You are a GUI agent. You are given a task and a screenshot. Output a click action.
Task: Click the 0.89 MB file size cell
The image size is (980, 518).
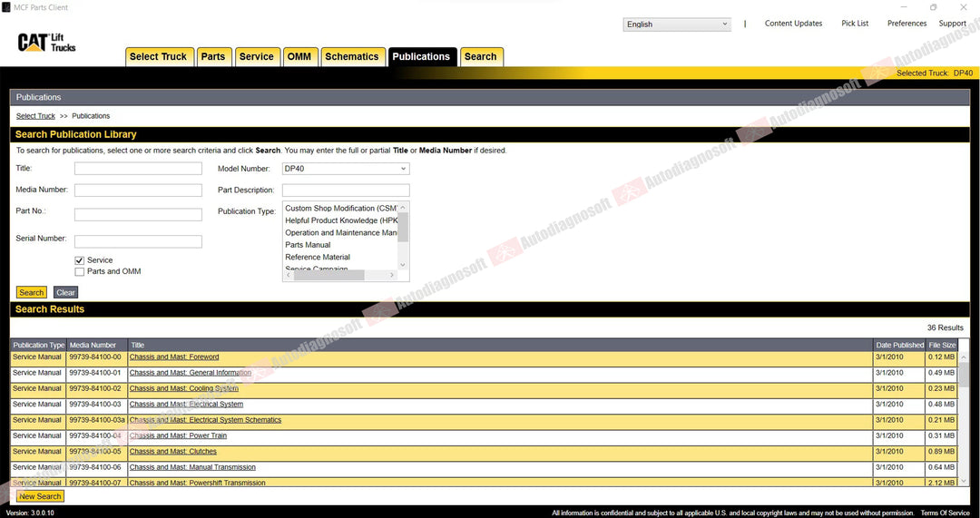coord(941,451)
